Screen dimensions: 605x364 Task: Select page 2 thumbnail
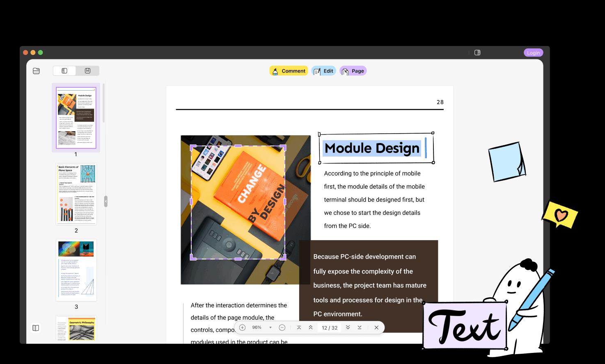click(76, 193)
